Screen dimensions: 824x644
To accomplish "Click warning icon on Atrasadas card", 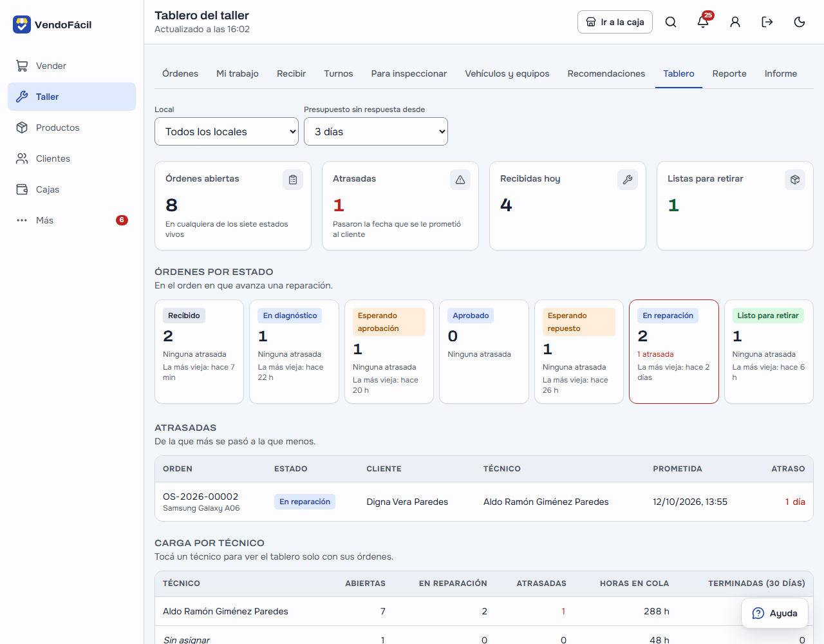I will coord(460,180).
